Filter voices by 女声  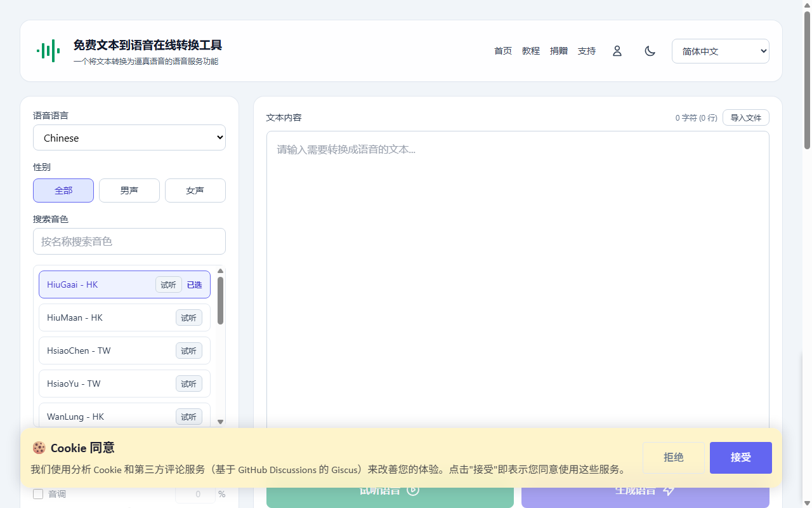pos(195,190)
